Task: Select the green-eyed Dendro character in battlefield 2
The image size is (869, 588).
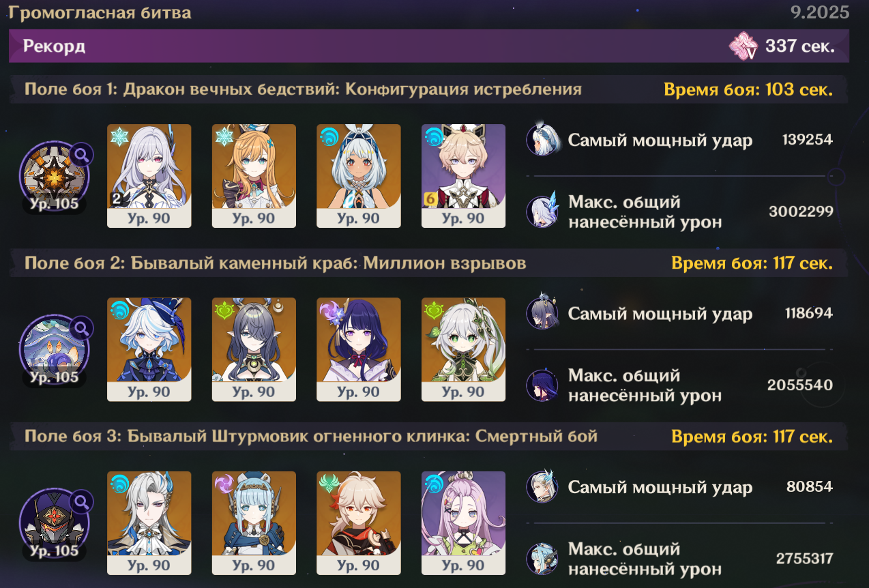Action: 463,349
